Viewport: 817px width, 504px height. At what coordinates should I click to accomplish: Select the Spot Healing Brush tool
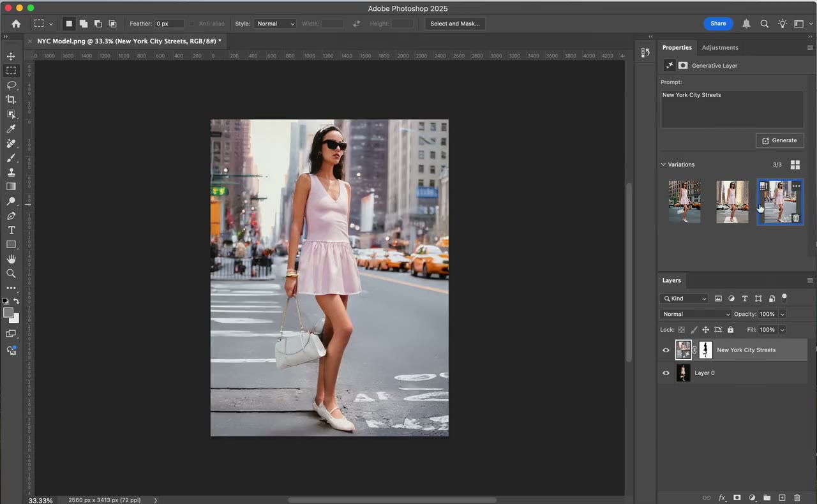11,144
